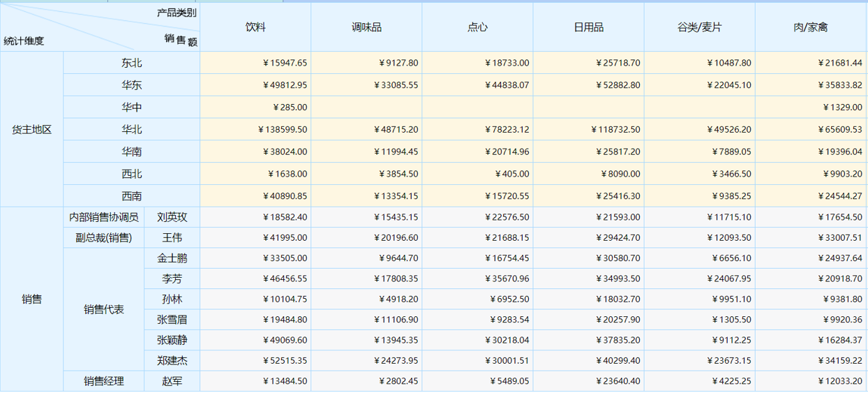The image size is (868, 393).
Task: Select the 调味品 column header
Action: [x=366, y=27]
